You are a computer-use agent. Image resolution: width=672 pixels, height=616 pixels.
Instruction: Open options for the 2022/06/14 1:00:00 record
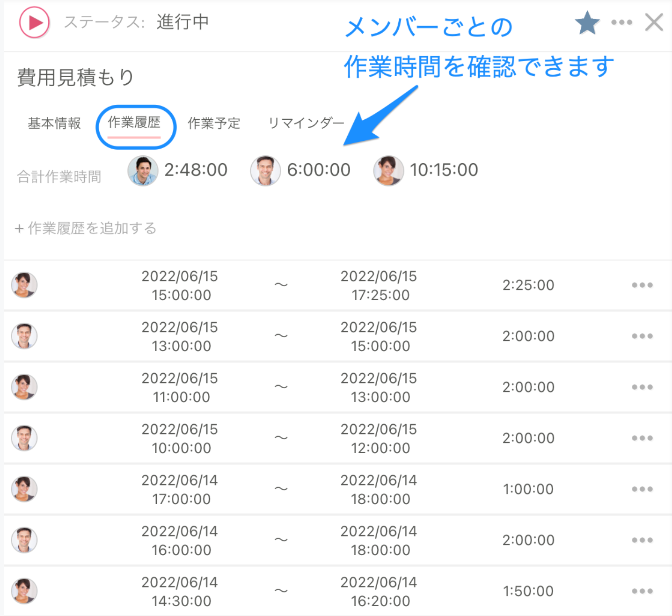tap(642, 489)
